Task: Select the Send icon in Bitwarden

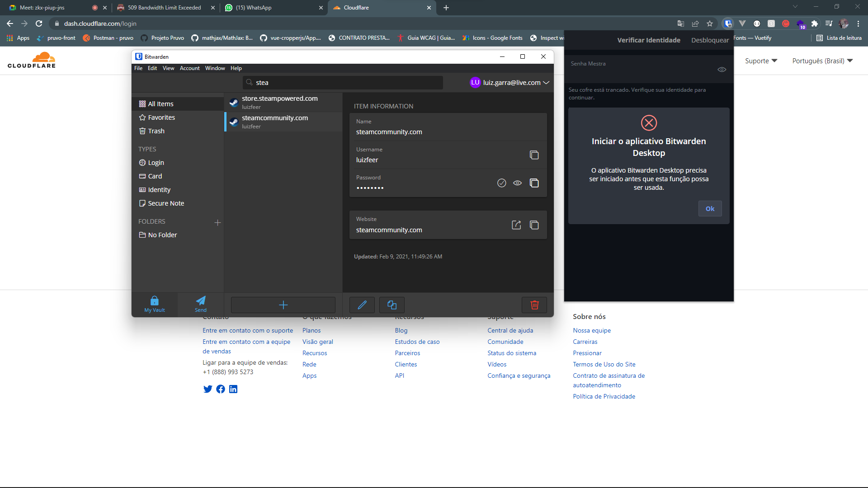Action: click(x=200, y=304)
